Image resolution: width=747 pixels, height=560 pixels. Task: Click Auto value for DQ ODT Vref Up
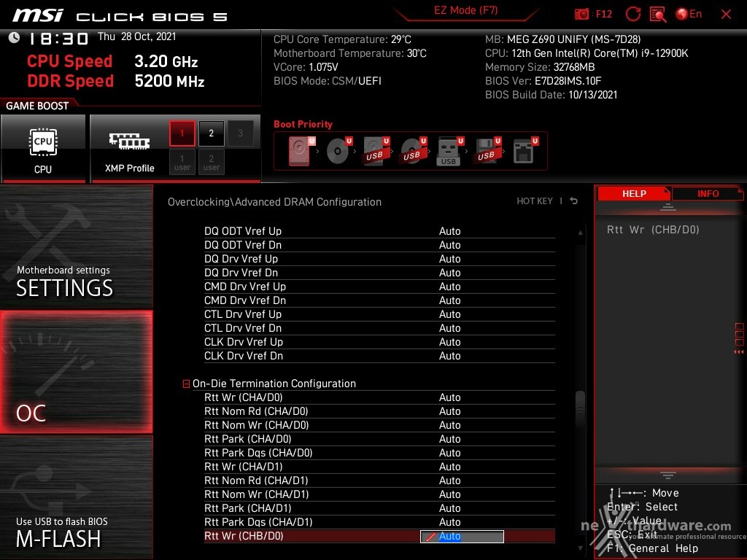click(x=449, y=231)
